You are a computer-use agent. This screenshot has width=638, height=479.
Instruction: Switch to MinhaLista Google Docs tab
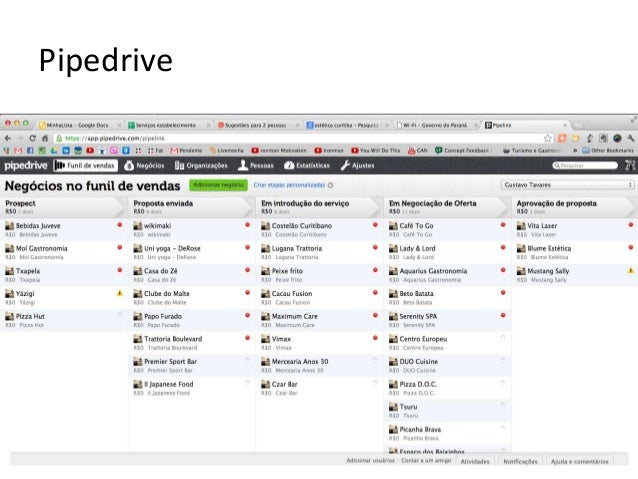(x=79, y=125)
